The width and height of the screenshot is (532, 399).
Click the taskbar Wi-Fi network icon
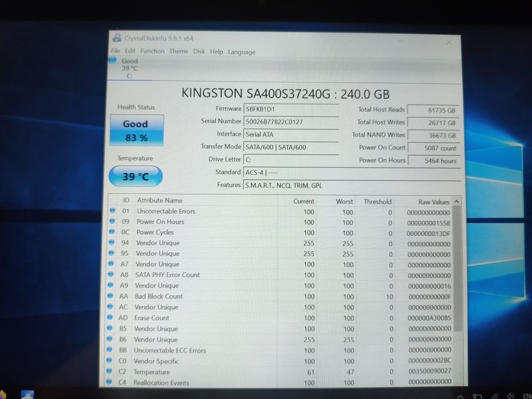tap(495, 396)
